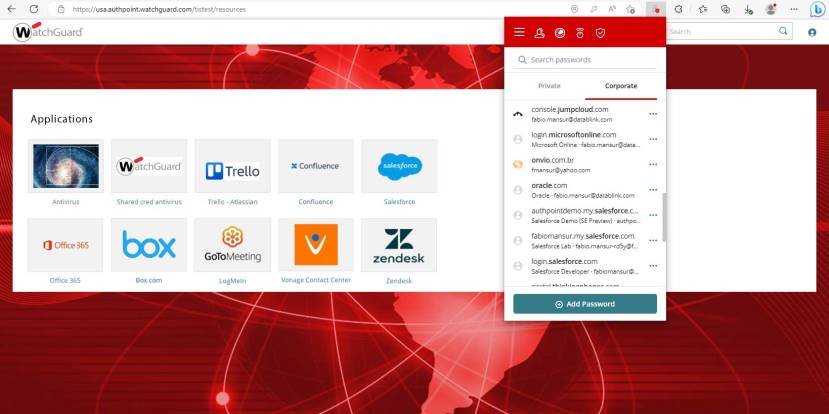Click the Vonage Contact Center label link
Viewport: 829px width, 414px height.
point(316,280)
